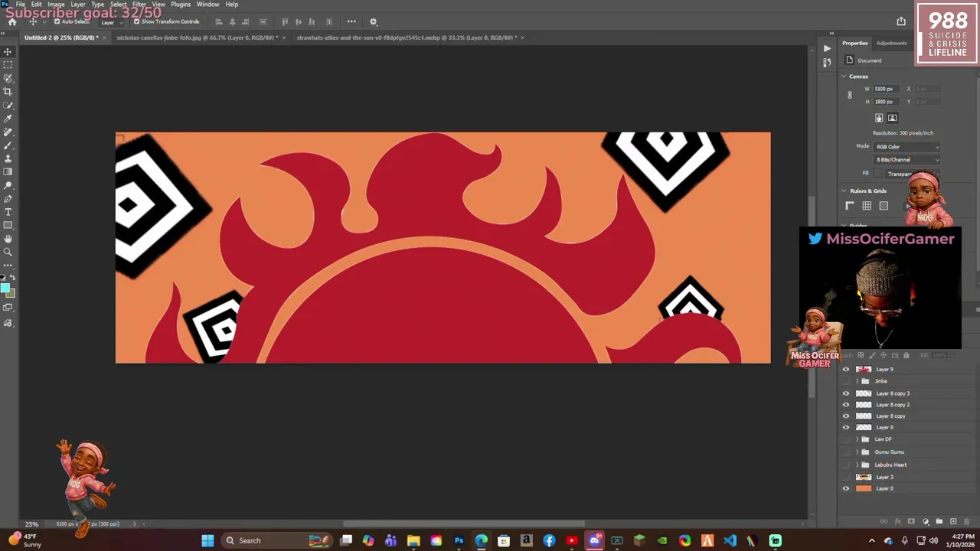This screenshot has width=980, height=551.
Task: Show the Jinbe group visibility
Action: pyautogui.click(x=846, y=381)
